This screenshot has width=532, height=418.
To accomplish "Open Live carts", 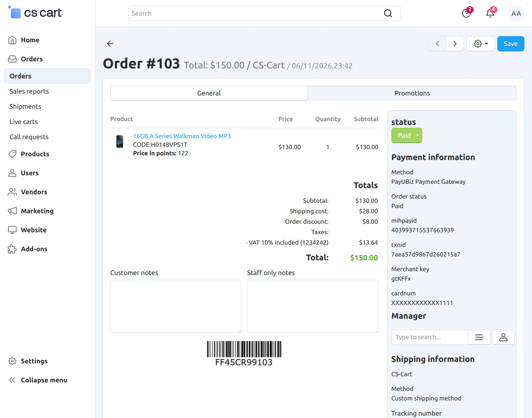I will coord(24,122).
